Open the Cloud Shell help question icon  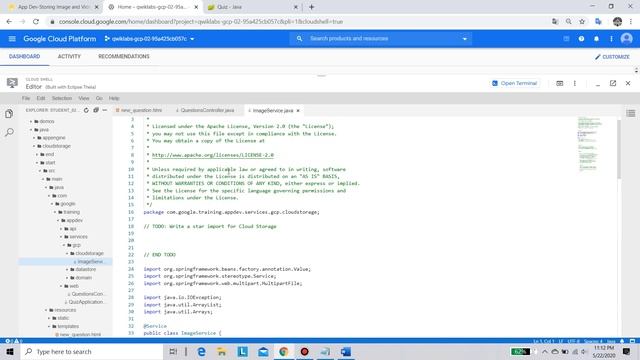click(581, 39)
